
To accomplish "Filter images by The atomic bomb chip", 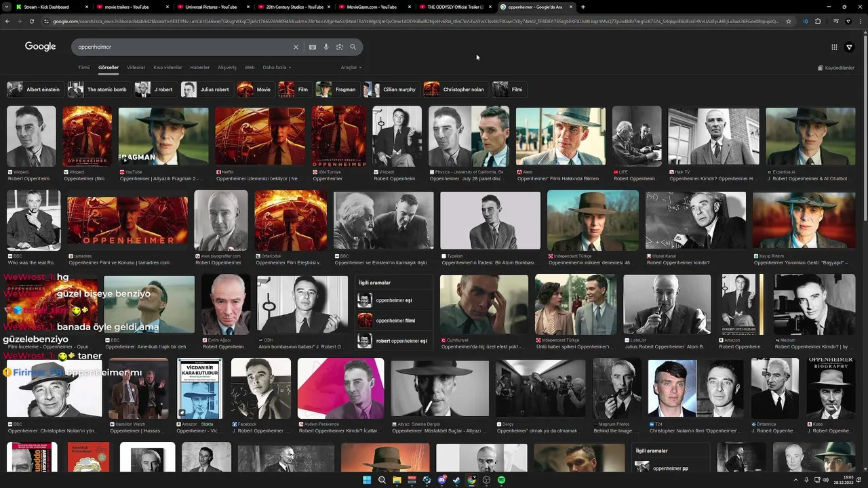I will click(98, 89).
